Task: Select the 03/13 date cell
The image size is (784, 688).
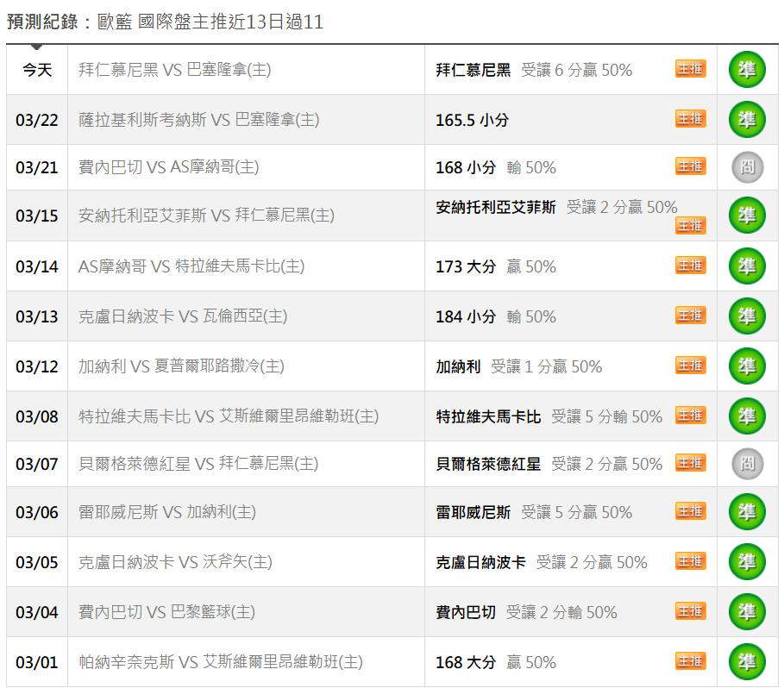Action: coord(37,316)
